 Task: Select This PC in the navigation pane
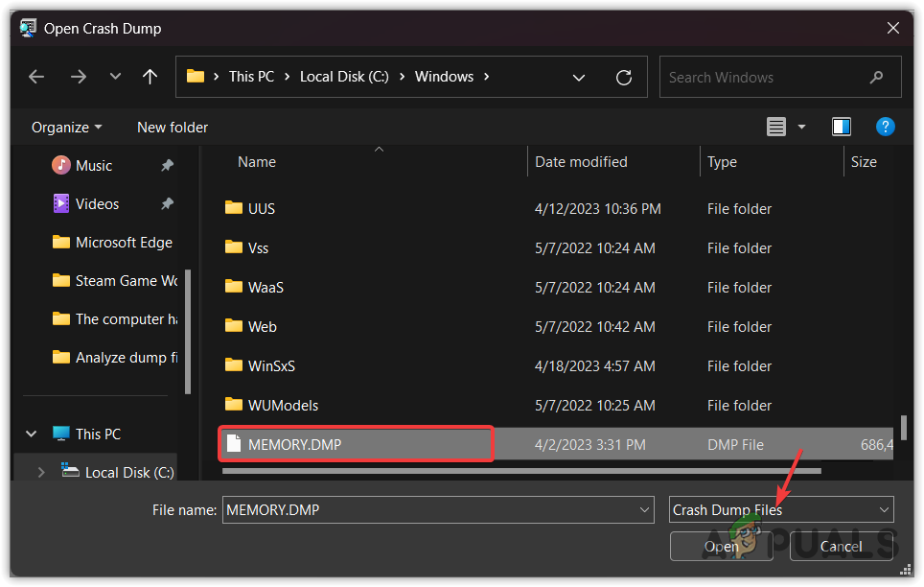(x=86, y=434)
